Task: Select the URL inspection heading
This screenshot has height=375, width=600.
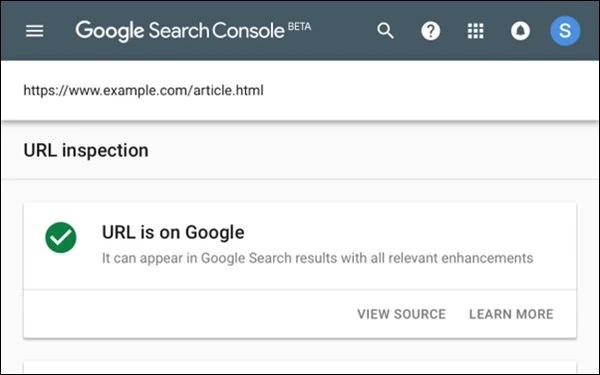Action: pos(86,150)
